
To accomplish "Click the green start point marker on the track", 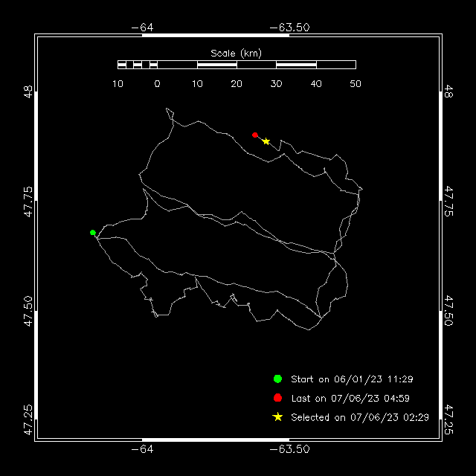I will 93,233.
